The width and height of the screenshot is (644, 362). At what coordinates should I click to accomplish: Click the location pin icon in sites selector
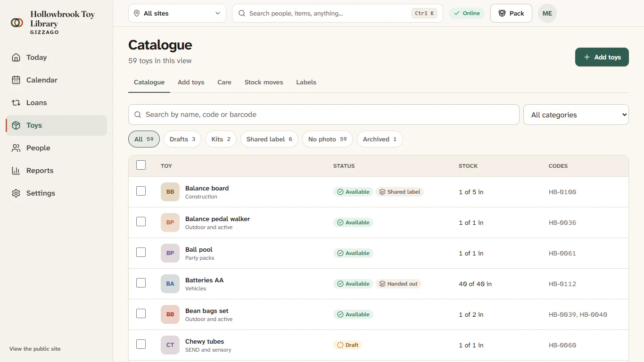[137, 13]
